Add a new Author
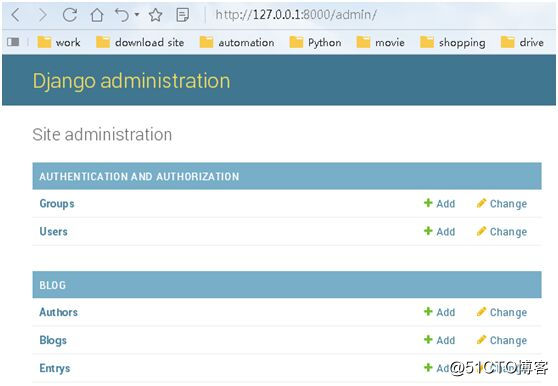The width and height of the screenshot is (558, 386). 439,312
